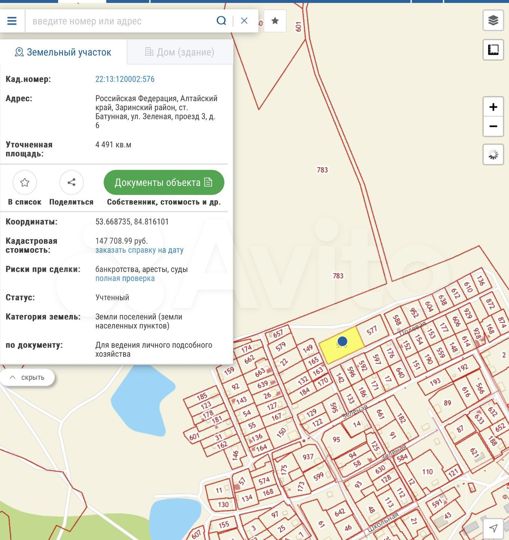
Task: Share the parcel via Поделиться
Action: point(71,183)
